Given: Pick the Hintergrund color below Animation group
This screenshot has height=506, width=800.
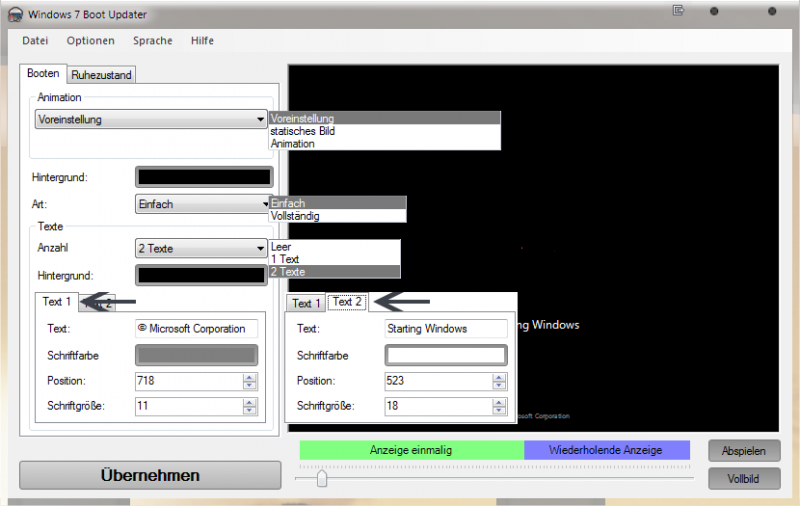Looking at the screenshot, I should click(x=204, y=177).
